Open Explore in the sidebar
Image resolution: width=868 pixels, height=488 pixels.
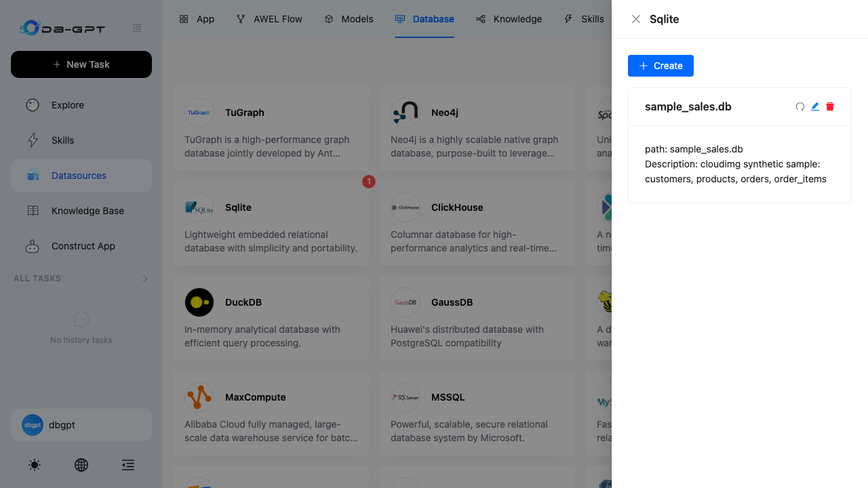pos(81,105)
